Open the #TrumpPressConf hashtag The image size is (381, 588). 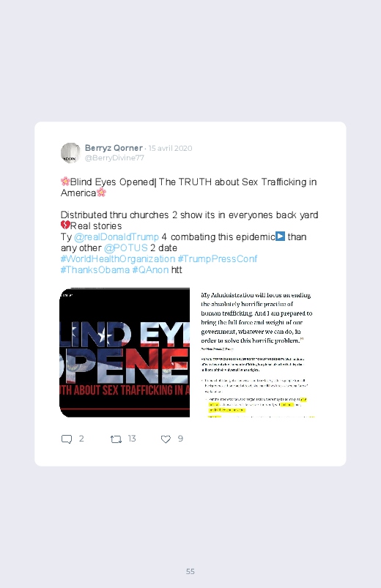(x=218, y=258)
